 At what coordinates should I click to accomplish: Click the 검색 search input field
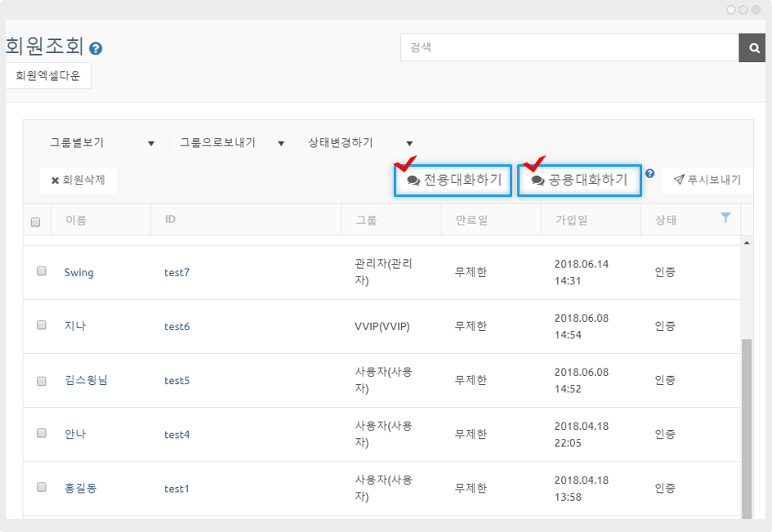point(569,47)
